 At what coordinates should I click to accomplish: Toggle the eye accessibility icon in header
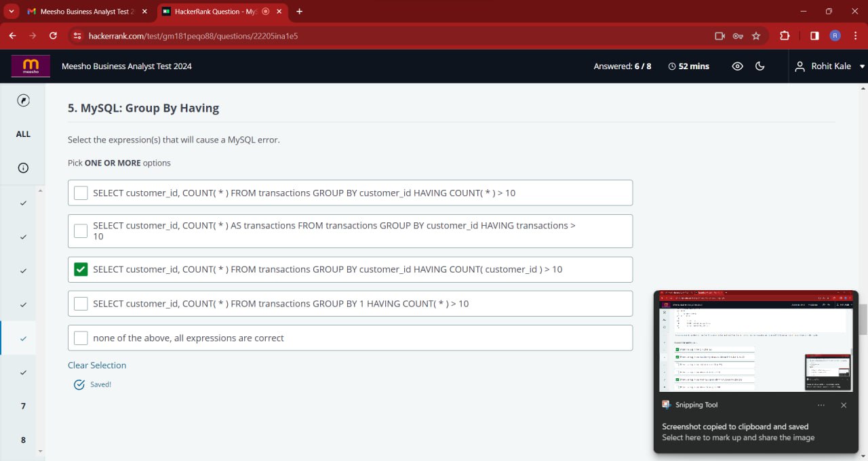tap(738, 66)
